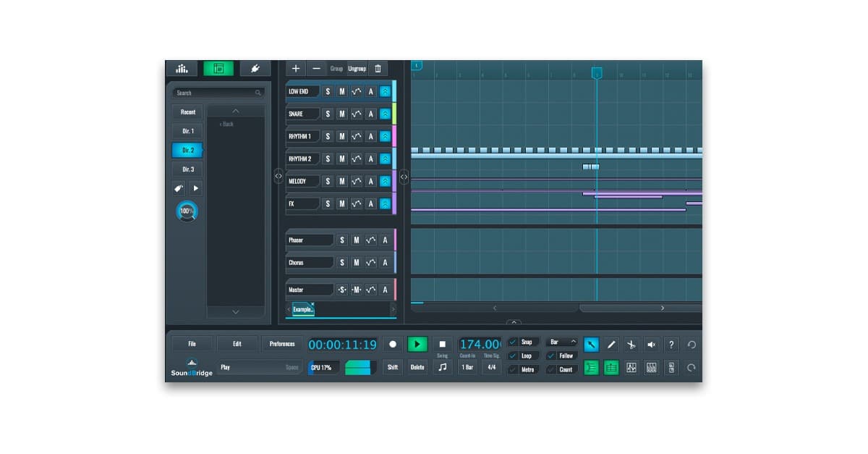Click the mixer bars icon at top left
Screen dimensions: 868x454
tap(182, 67)
